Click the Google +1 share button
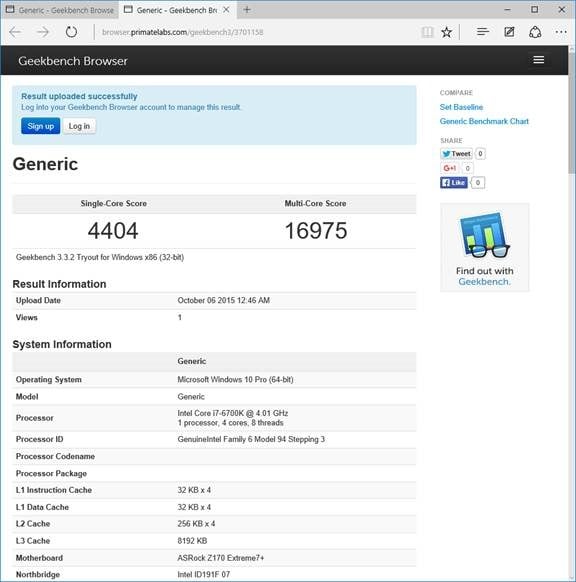This screenshot has width=576, height=582. (x=449, y=168)
